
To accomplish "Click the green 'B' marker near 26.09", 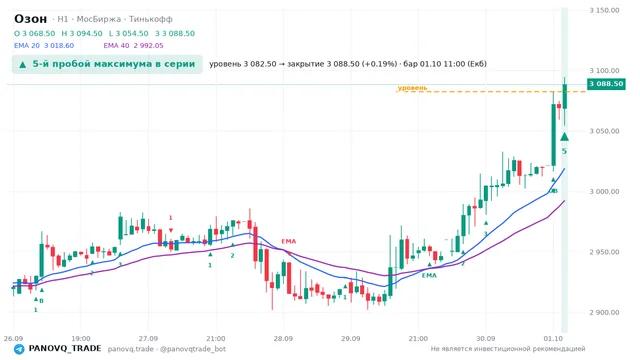I will pyautogui.click(x=41, y=301).
